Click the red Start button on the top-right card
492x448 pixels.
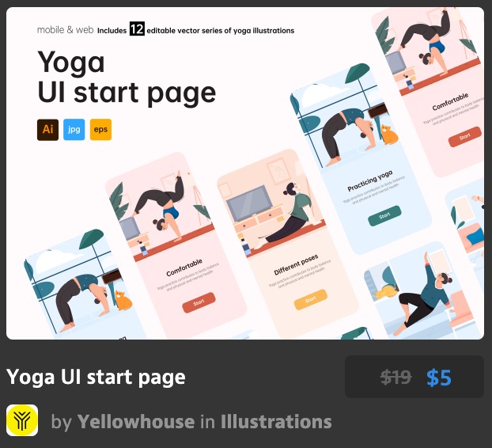pyautogui.click(x=464, y=137)
